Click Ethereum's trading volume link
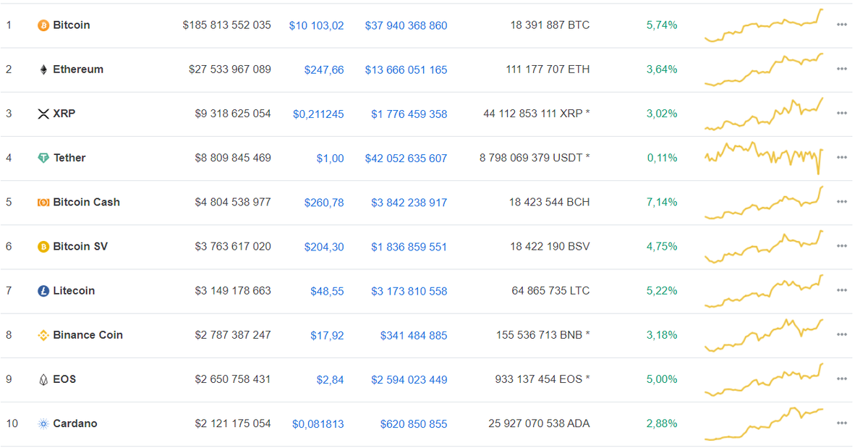This screenshot has width=868, height=448. tap(406, 69)
